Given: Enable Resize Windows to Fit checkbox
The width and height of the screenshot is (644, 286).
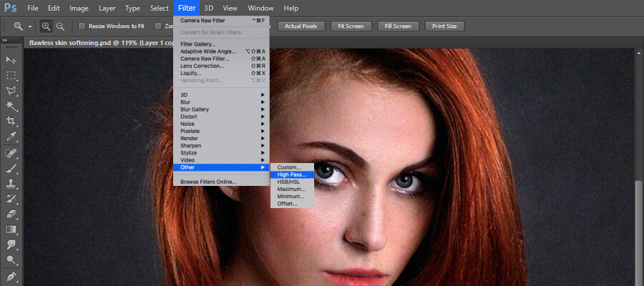Looking at the screenshot, I should click(x=82, y=26).
